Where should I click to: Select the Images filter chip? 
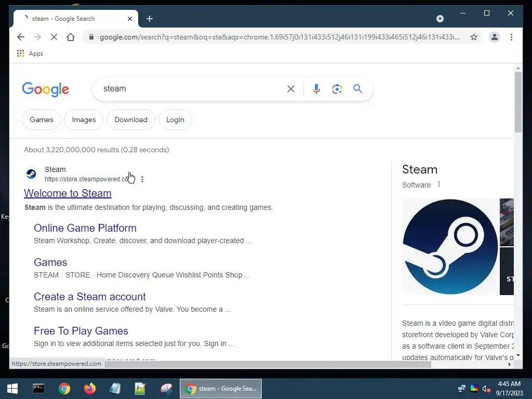(84, 120)
